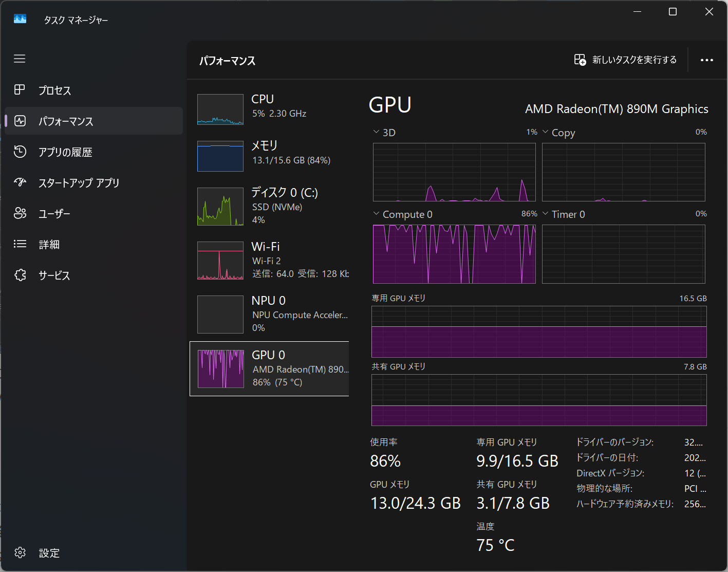The height and width of the screenshot is (572, 728).
Task: Click the Processes (プロセス) icon in sidebar
Action: [x=20, y=90]
